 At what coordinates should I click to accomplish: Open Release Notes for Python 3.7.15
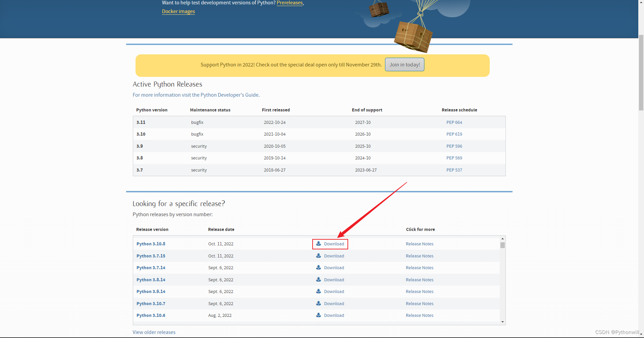tap(420, 256)
